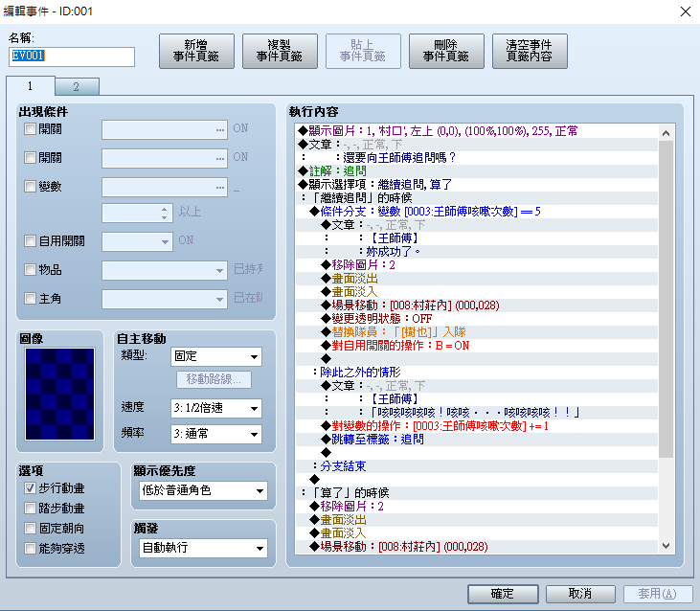The height and width of the screenshot is (611, 700).
Task: Open the 觸發 dropdown showing 自動執行
Action: (203, 548)
